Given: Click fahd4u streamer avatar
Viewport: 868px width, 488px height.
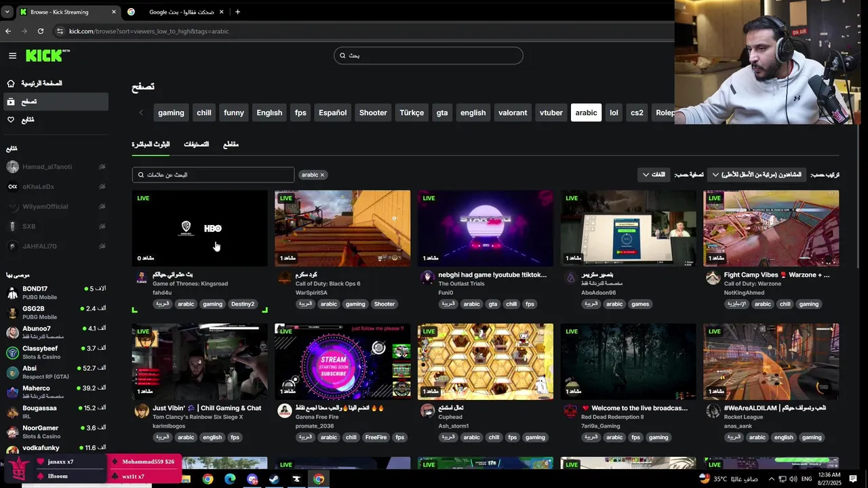Looking at the screenshot, I should (142, 277).
